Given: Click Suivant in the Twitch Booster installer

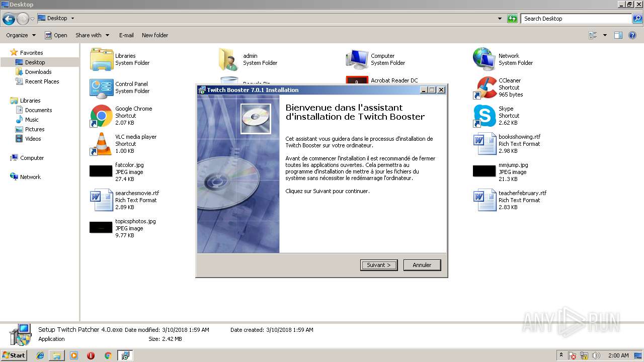Looking at the screenshot, I should pos(379,265).
